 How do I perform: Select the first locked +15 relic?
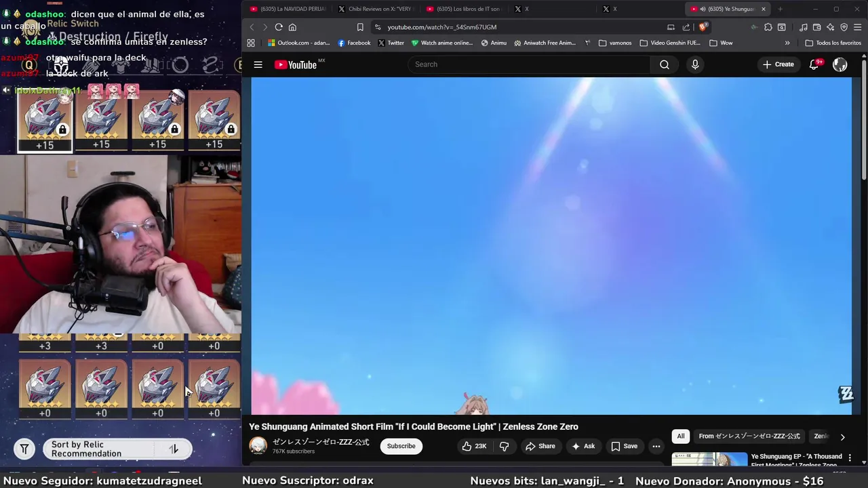[x=45, y=121]
